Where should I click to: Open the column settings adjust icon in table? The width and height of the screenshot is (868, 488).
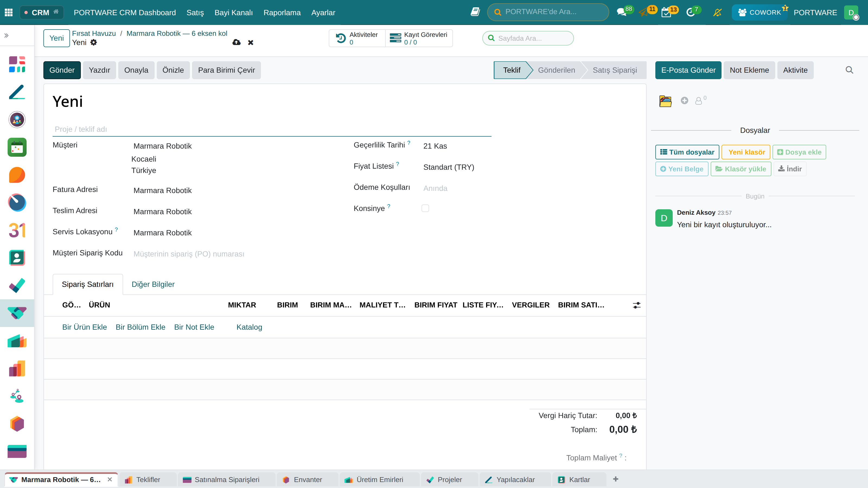click(637, 305)
